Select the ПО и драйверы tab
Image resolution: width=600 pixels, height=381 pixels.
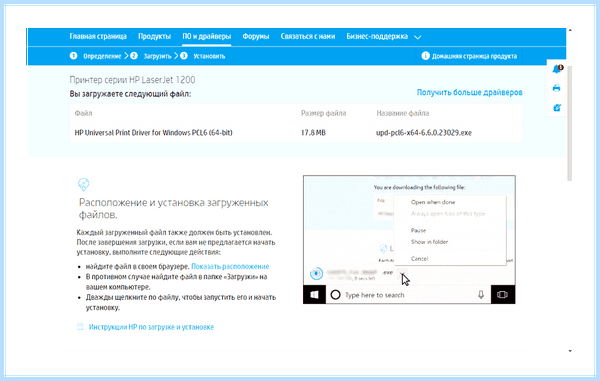(207, 36)
